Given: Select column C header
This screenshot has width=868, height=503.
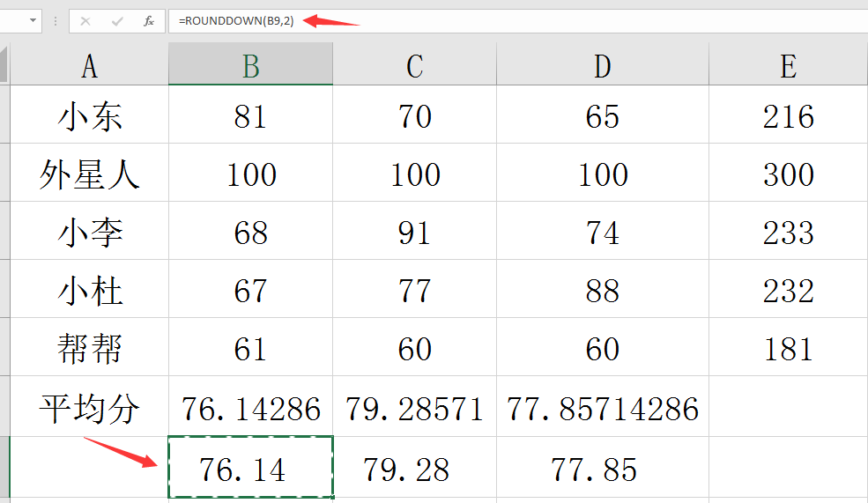Looking at the screenshot, I should [415, 64].
